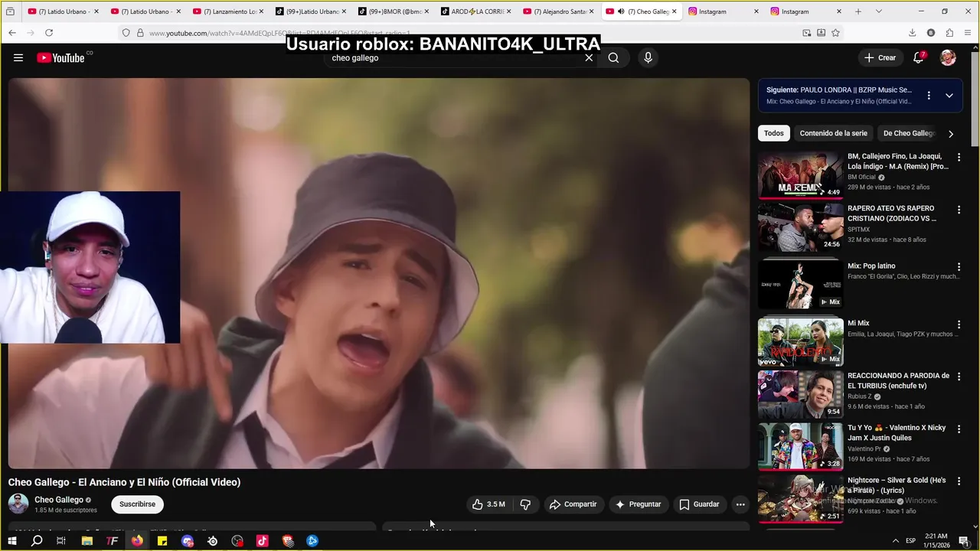
Task: Share the video via Compartir
Action: point(573,504)
